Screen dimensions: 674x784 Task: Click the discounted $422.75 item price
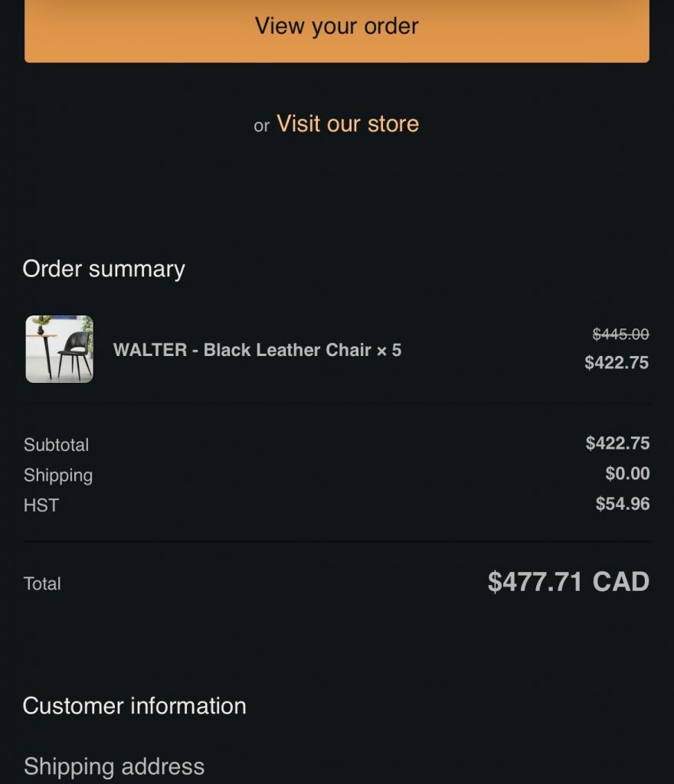[617, 363]
